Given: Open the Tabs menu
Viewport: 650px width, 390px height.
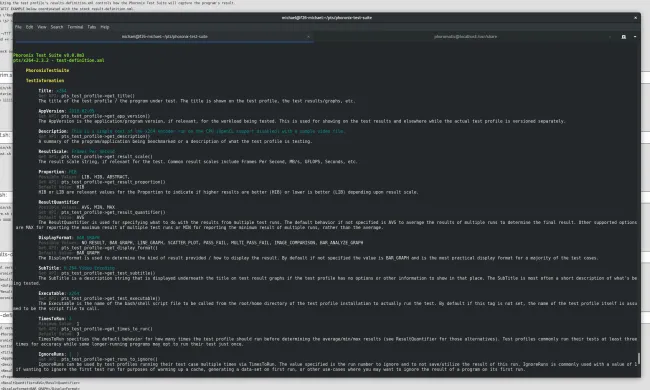Looking at the screenshot, I should point(92,27).
